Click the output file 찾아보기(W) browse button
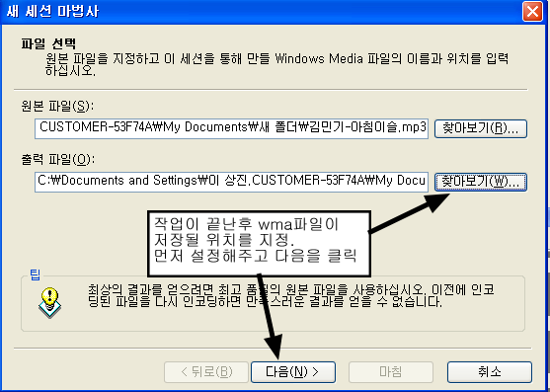The width and height of the screenshot is (550, 392). (x=481, y=182)
